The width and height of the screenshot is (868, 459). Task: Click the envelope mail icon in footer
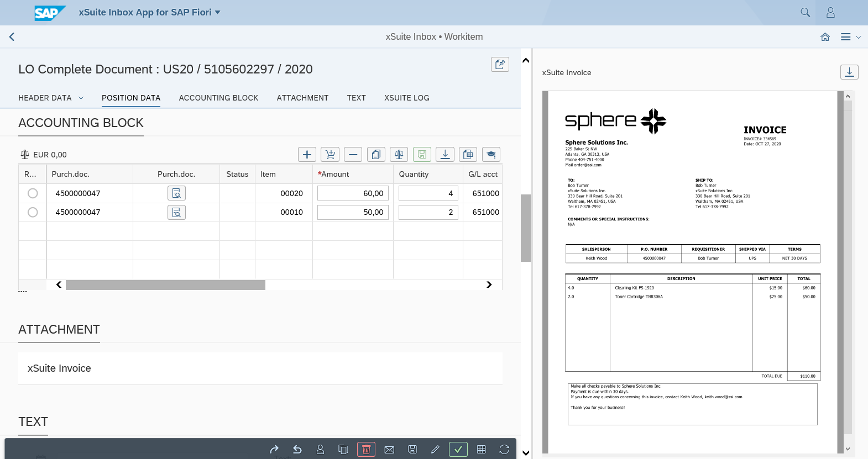click(x=389, y=450)
